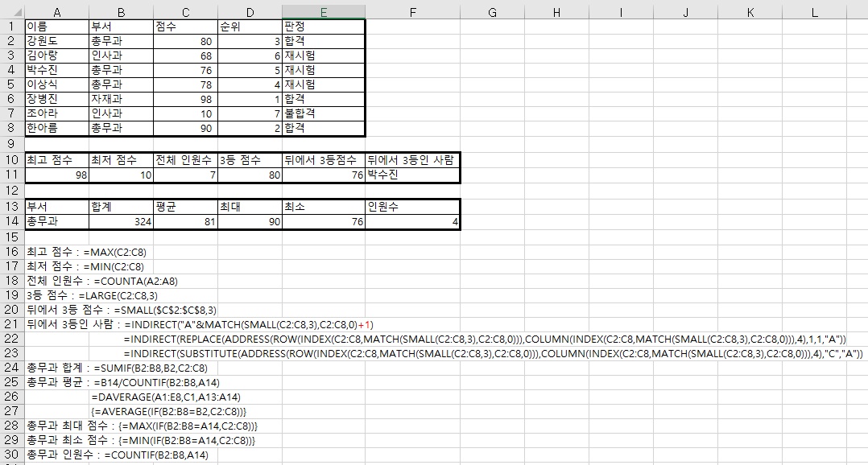Screen dimensions: 868x465
Task: Click the cell containing 이름
Action: click(56, 26)
